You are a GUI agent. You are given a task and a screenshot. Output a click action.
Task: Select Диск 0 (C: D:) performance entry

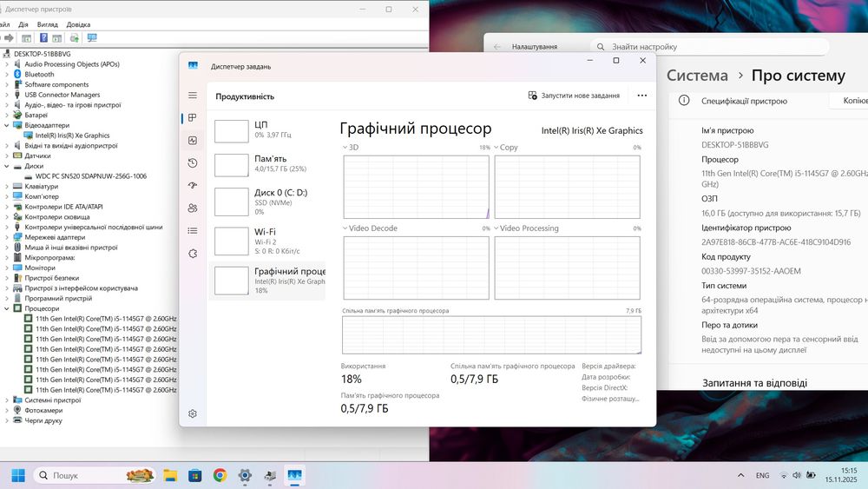[267, 202]
